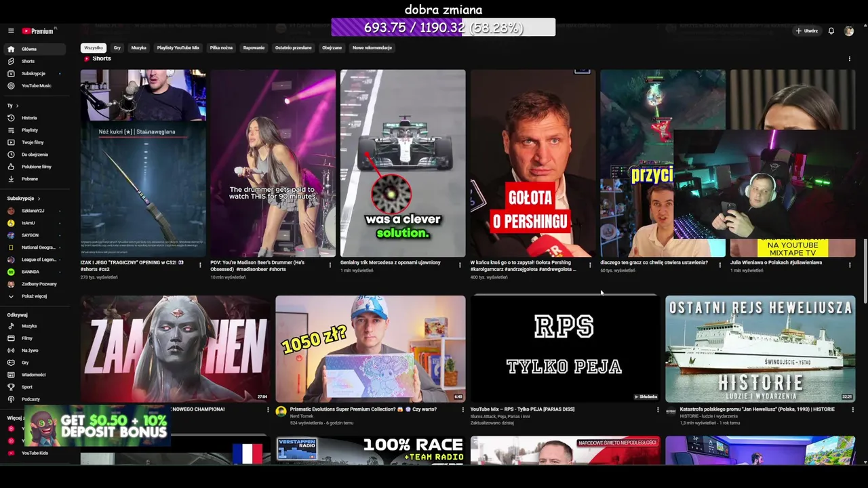The height and width of the screenshot is (488, 868).
Task: Select Ostatnio przesłane filter chip
Action: (294, 48)
